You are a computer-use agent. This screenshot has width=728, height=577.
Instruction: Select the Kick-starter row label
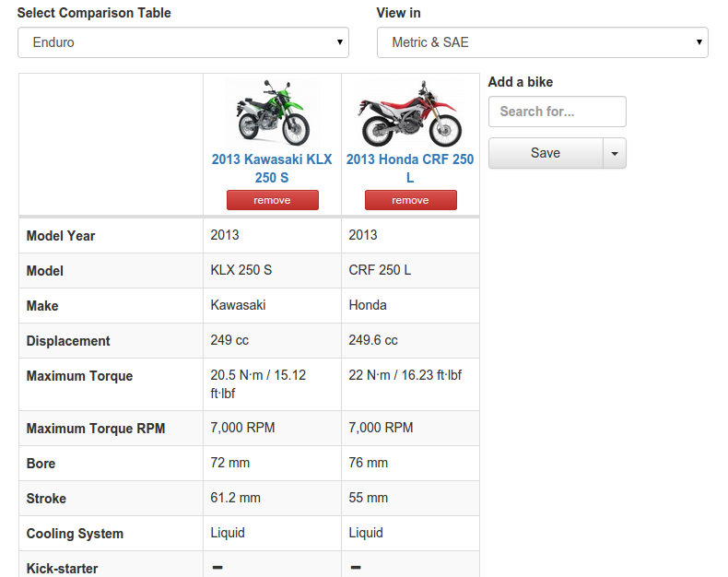63,568
